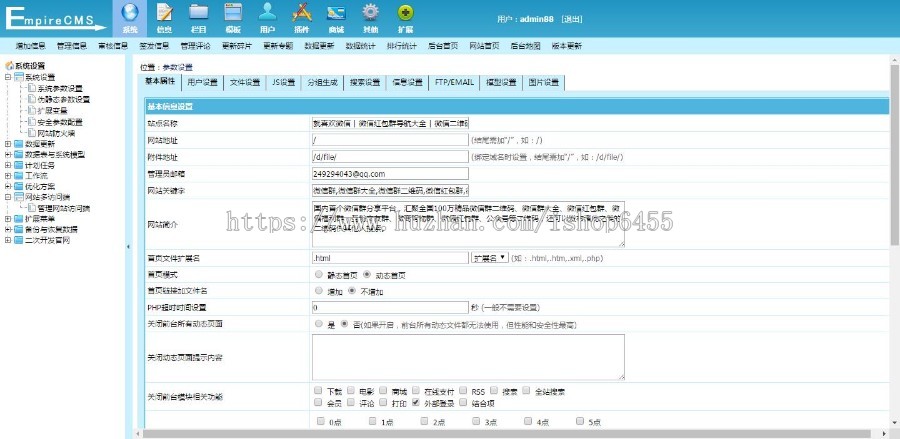Check the 下载 module checkbox

318,391
